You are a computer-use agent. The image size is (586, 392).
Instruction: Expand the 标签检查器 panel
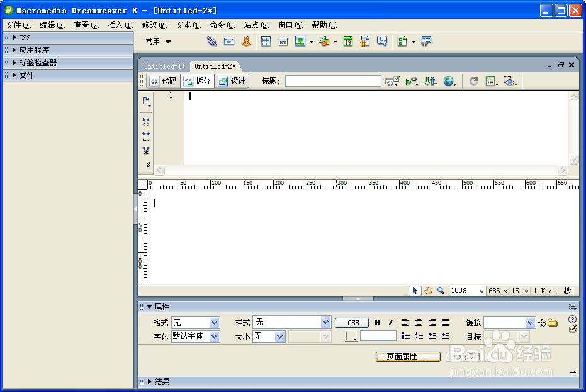pyautogui.click(x=14, y=63)
